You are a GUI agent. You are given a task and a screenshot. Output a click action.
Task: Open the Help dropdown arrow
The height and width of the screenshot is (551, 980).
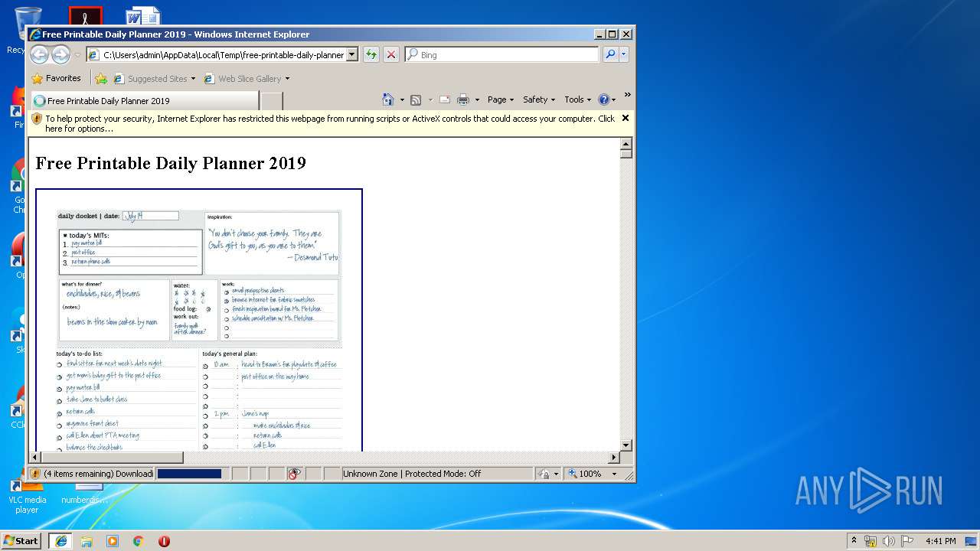coord(614,100)
